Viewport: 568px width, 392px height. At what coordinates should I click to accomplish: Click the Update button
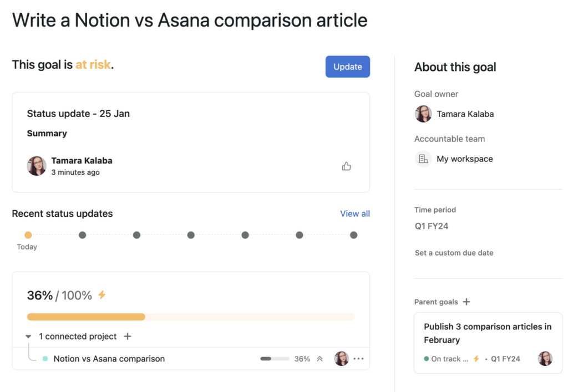click(347, 66)
